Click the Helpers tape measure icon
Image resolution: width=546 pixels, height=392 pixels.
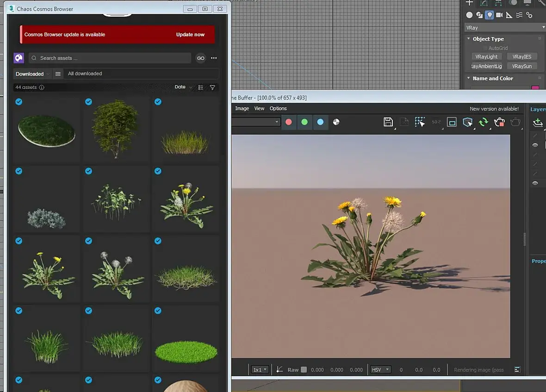point(509,15)
